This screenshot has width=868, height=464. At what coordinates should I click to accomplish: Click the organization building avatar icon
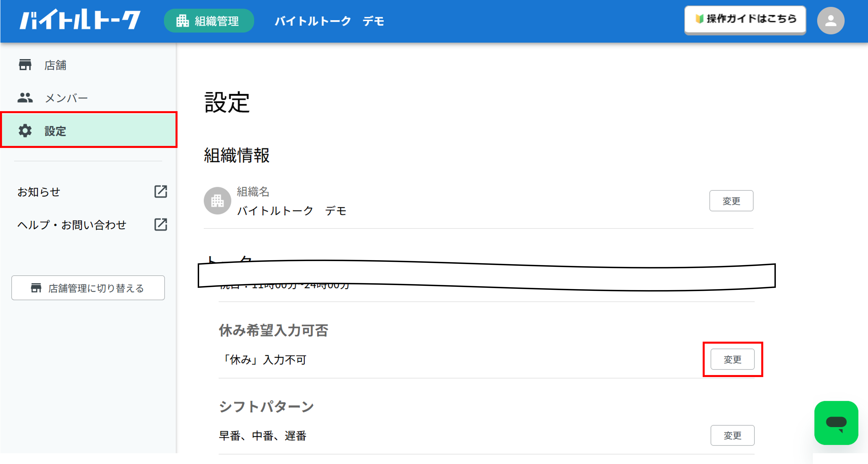(x=217, y=201)
